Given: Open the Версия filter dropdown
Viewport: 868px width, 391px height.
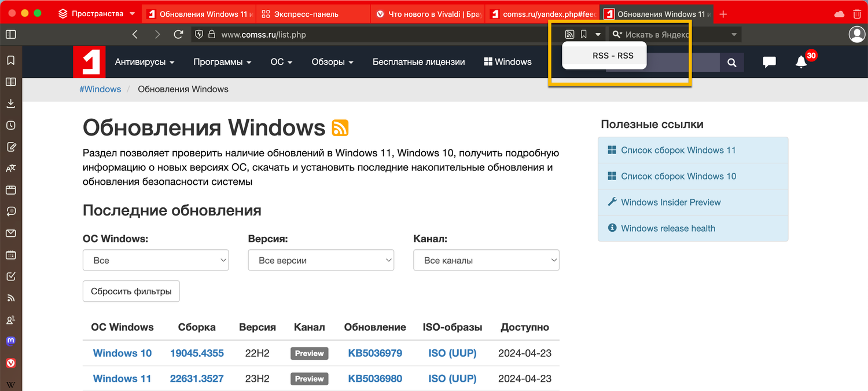Looking at the screenshot, I should coord(321,260).
